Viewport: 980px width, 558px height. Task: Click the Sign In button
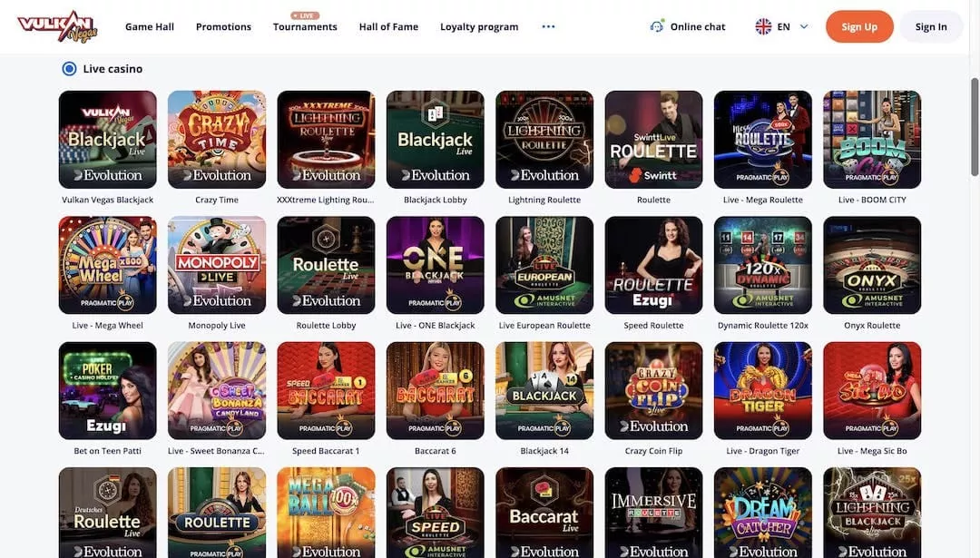(x=931, y=27)
